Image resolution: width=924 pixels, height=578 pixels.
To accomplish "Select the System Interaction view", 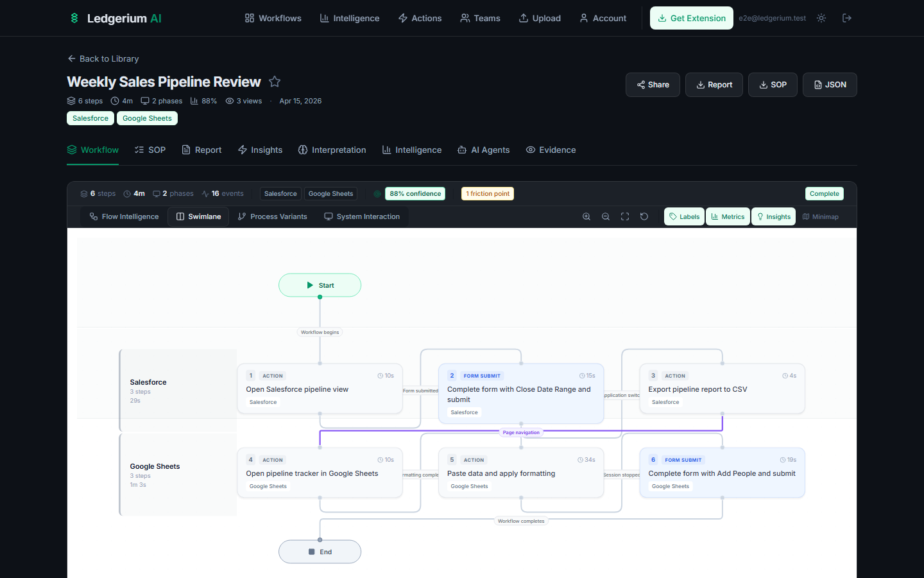I will (362, 217).
